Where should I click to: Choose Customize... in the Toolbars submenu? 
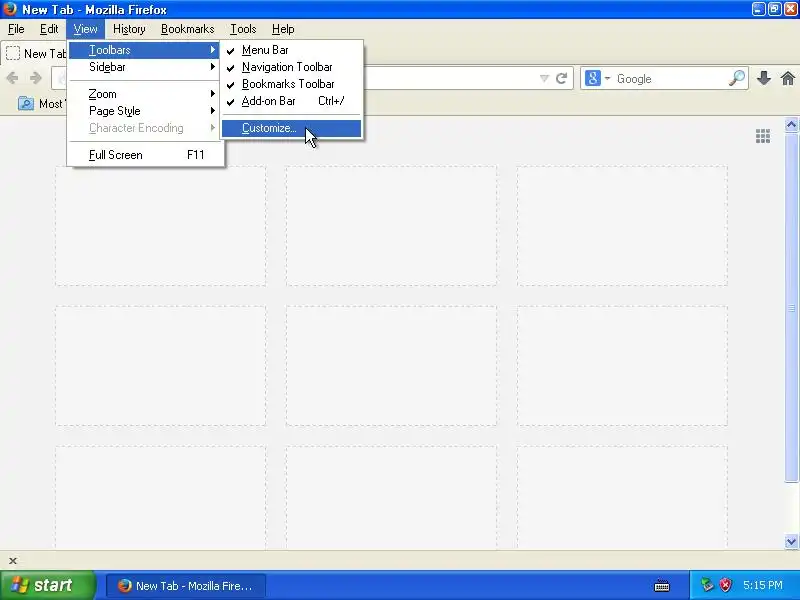tap(291, 128)
